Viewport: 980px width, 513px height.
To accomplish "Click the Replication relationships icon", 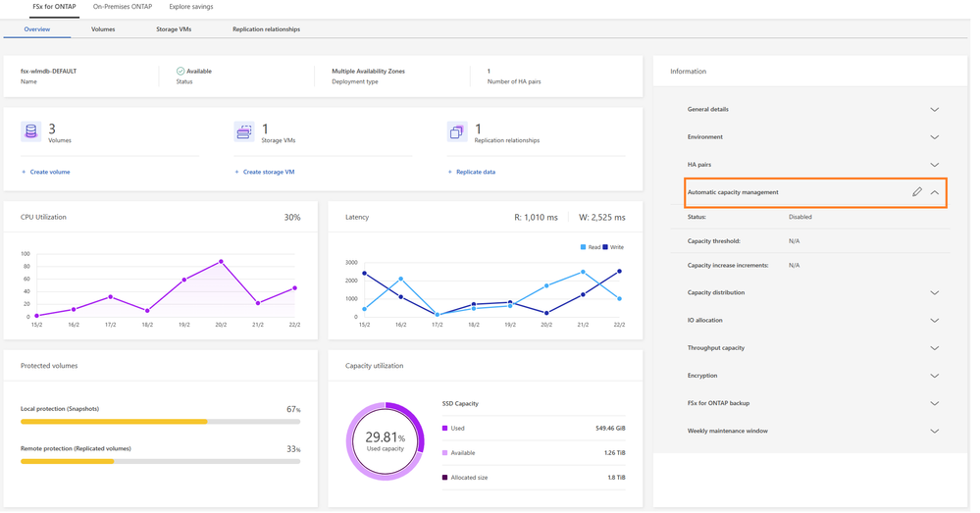I will pos(457,131).
